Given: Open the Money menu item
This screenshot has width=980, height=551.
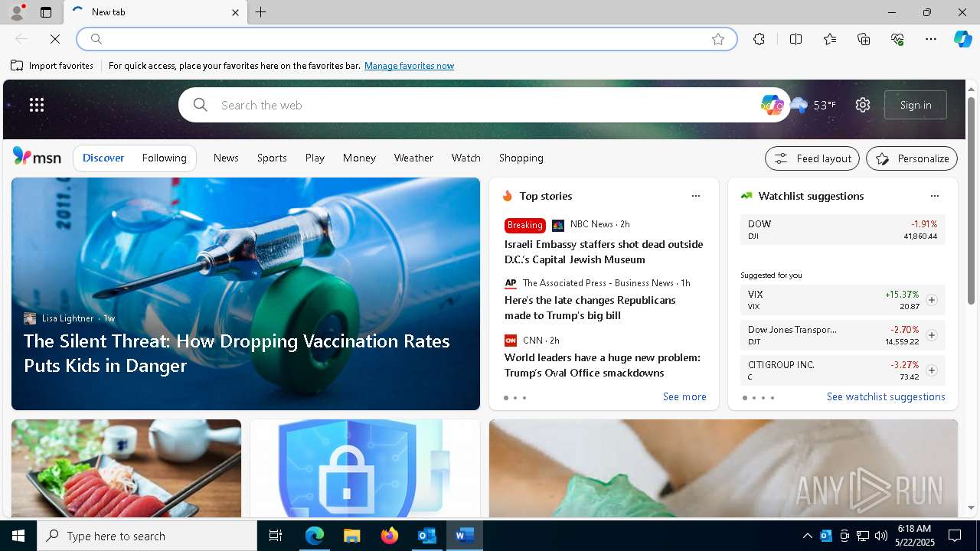Looking at the screenshot, I should click(x=359, y=158).
